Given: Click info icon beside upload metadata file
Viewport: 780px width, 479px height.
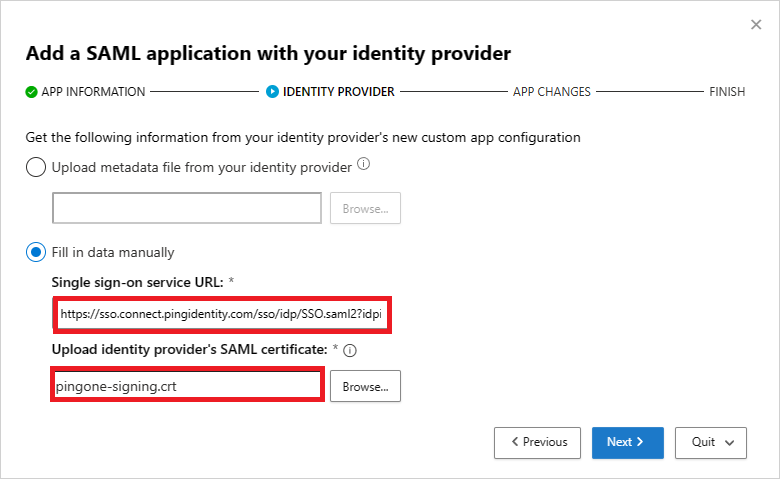Looking at the screenshot, I should click(364, 165).
